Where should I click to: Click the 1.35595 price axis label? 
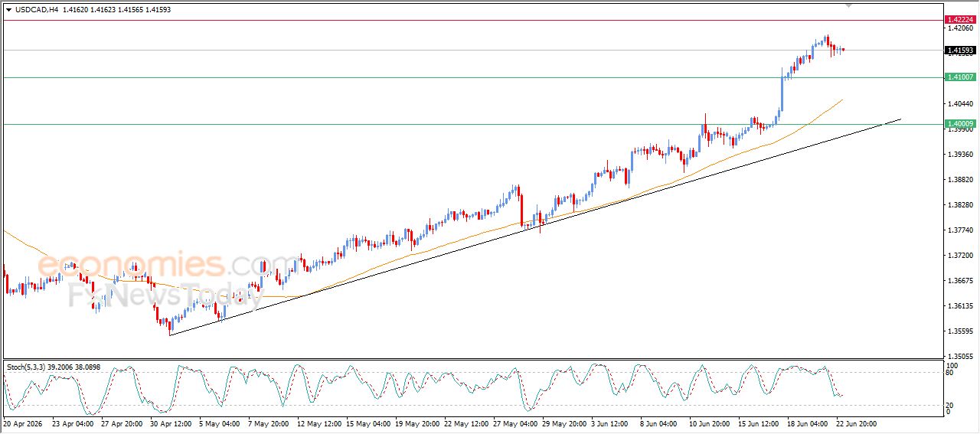(x=960, y=331)
